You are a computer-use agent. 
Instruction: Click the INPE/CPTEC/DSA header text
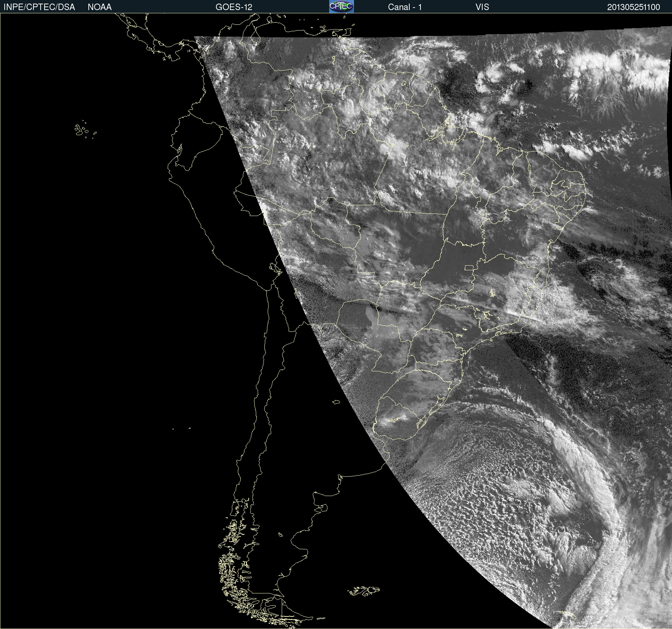pyautogui.click(x=39, y=7)
